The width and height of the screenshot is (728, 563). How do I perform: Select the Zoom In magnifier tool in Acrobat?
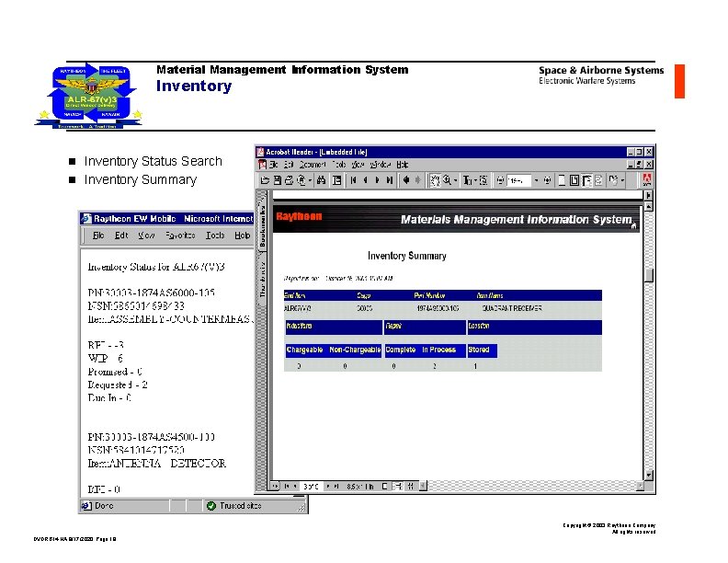447,180
